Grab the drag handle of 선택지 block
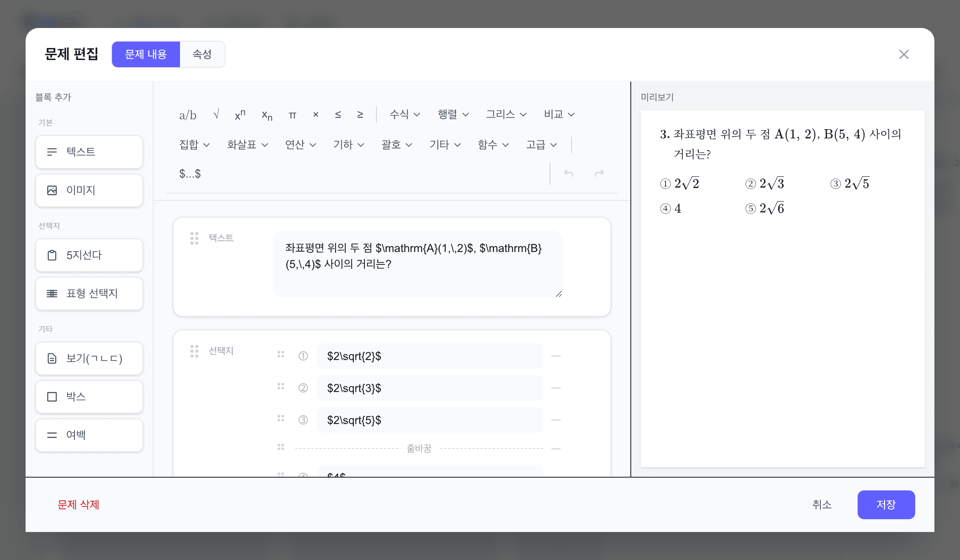 (194, 351)
